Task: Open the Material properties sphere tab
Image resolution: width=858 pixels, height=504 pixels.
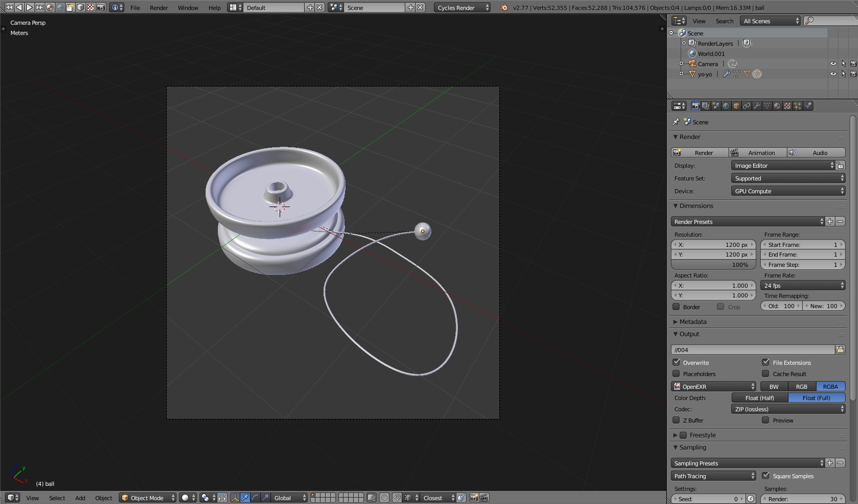Action: [777, 106]
